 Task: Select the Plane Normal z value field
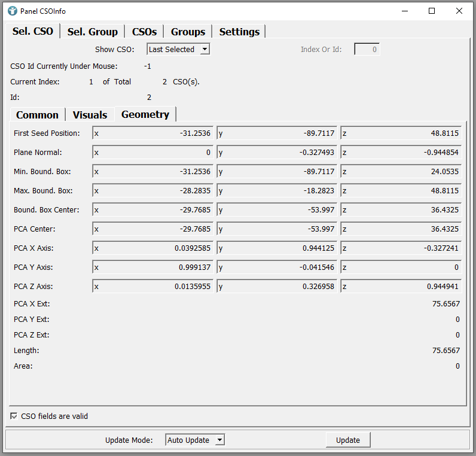tap(401, 153)
